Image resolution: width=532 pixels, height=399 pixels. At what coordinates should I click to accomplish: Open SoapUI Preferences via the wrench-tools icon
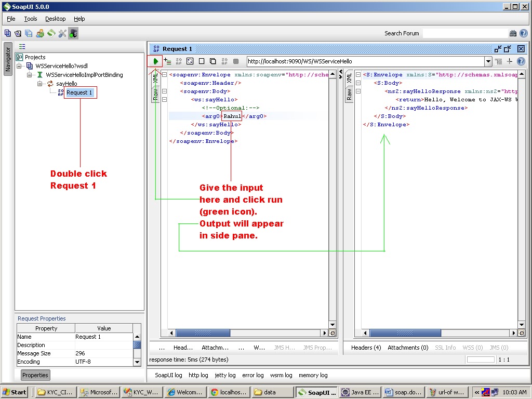coord(61,33)
